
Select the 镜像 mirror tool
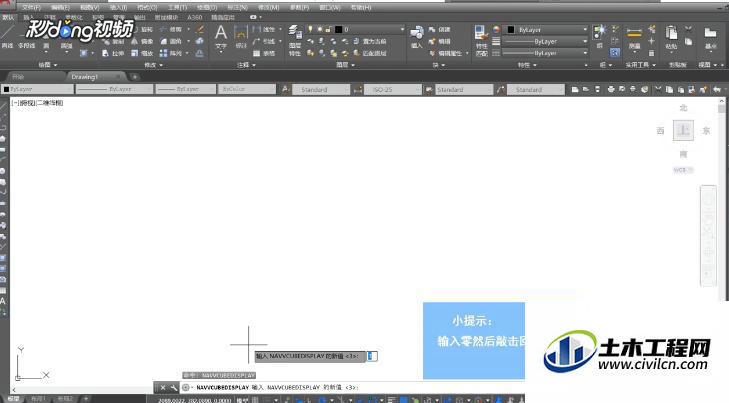tap(142, 41)
